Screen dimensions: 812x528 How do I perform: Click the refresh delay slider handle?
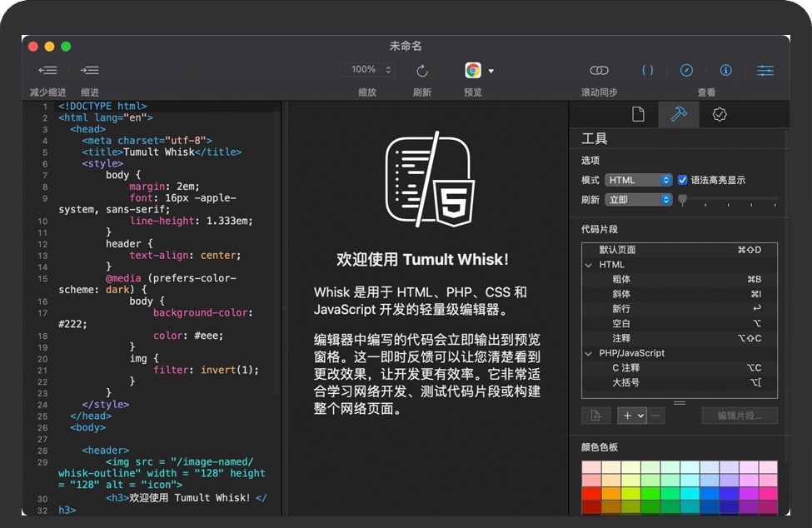click(682, 200)
